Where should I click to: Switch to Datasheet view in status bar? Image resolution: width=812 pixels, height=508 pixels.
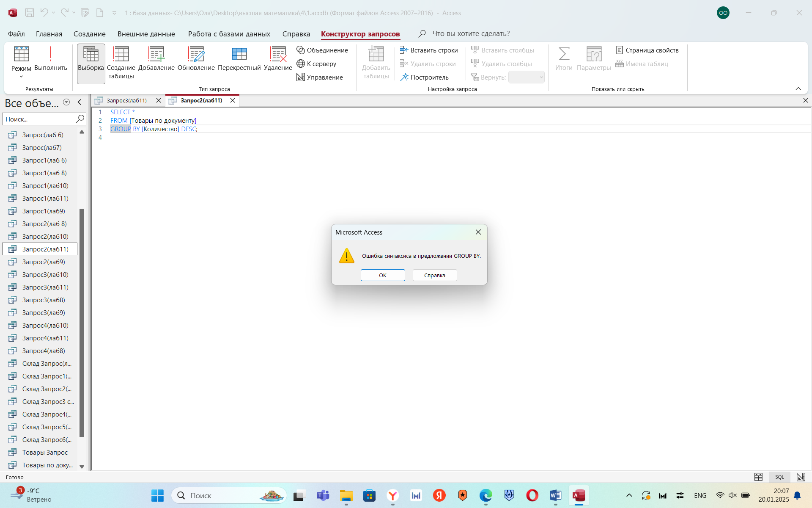click(x=758, y=477)
